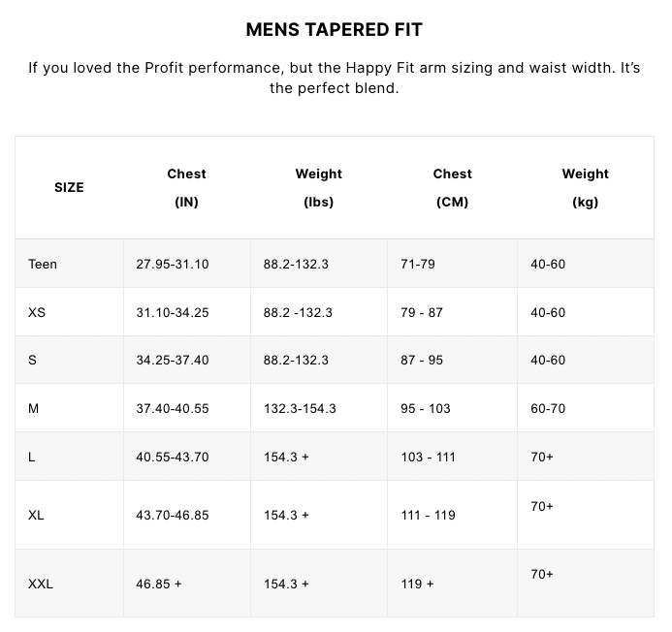Click the Profit performance description paragraph
Image resolution: width=672 pixels, height=632 pixels.
pos(335,78)
